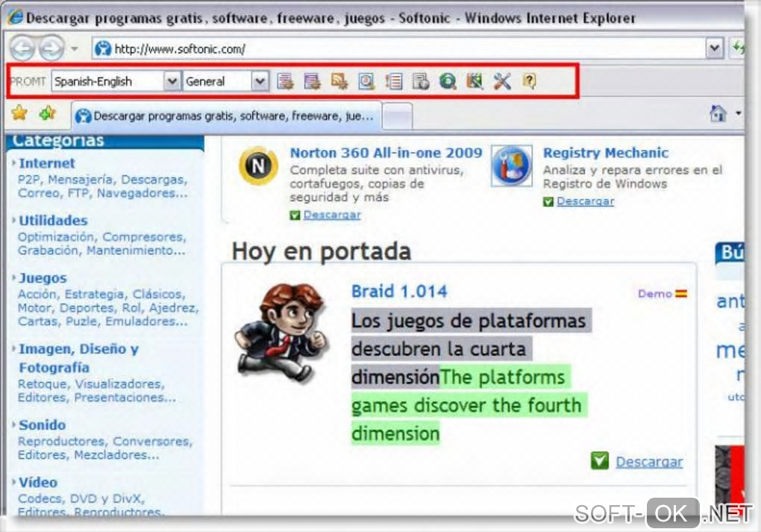This screenshot has height=532, width=761.
Task: Open PROMT settings wrench and screwdriver icon
Action: (x=502, y=81)
